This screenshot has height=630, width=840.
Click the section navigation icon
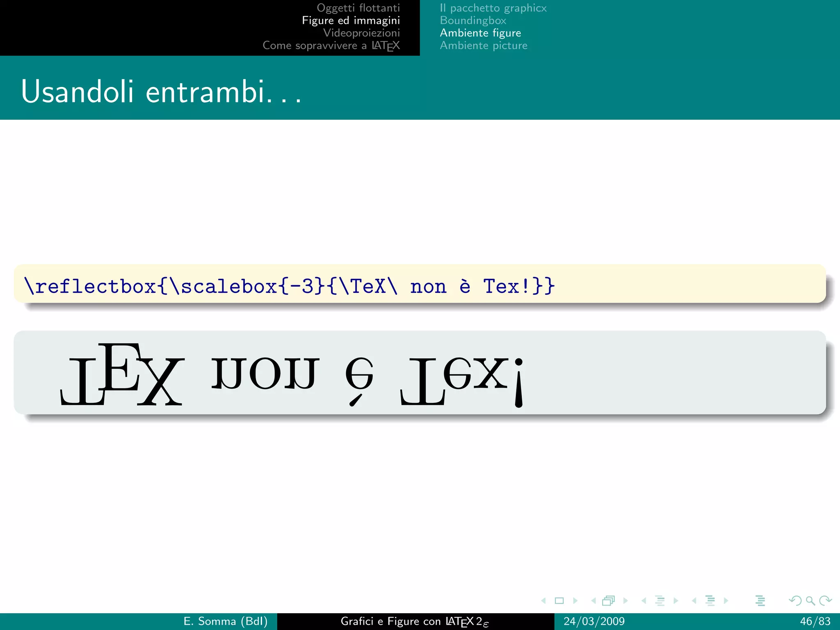[710, 600]
